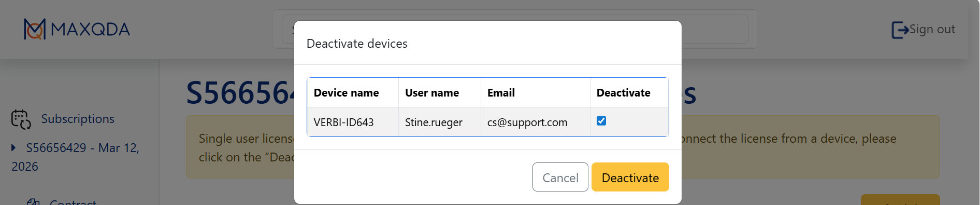Screen dimensions: 980x205
Task: Click the MAXQDA logo icon
Action: click(x=35, y=29)
